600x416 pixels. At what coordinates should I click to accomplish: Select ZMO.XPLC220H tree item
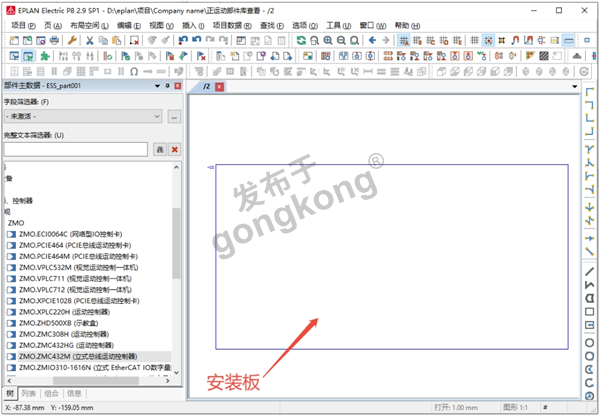(65, 312)
